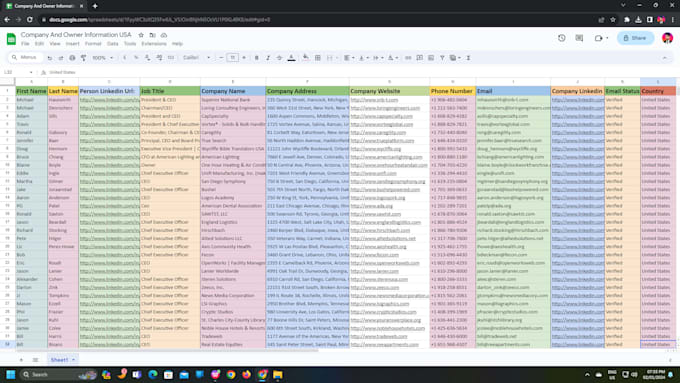The image size is (680, 383).
Task: Open Google account avatar
Action: click(x=667, y=38)
